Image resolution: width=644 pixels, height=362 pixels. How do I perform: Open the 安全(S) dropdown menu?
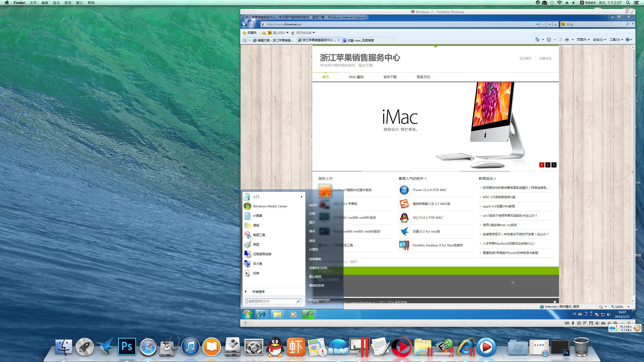(599, 39)
